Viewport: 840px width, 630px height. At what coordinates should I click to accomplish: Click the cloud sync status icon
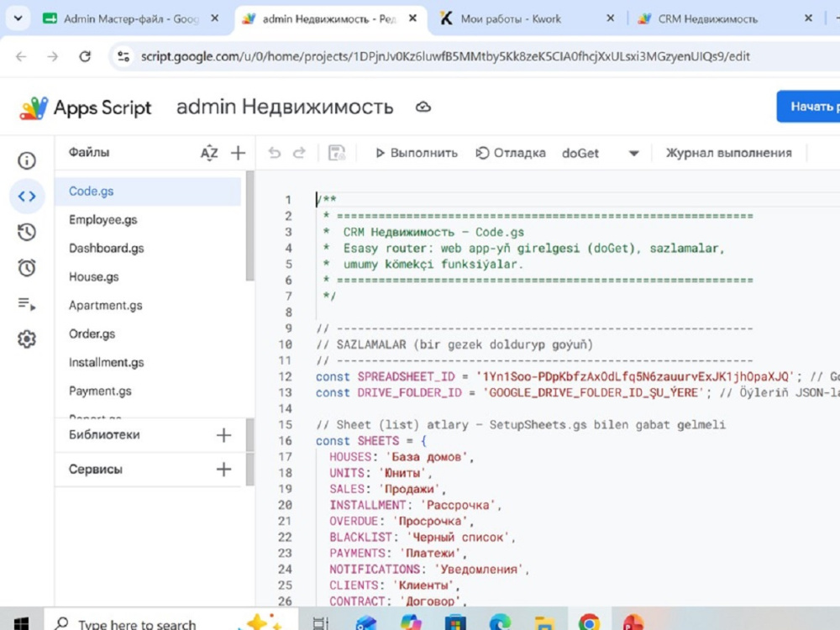tap(423, 108)
